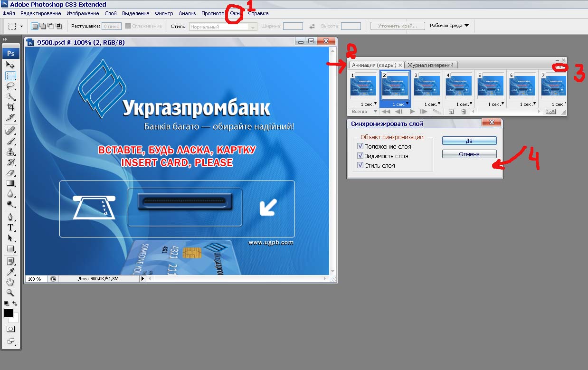Select the Lasso tool
Image resolution: width=588 pixels, height=370 pixels.
10,86
